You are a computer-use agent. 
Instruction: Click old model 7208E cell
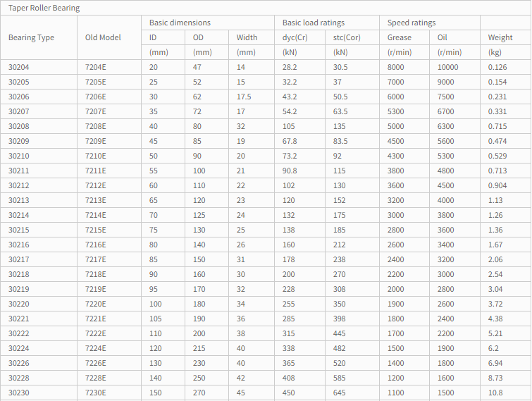click(x=95, y=126)
